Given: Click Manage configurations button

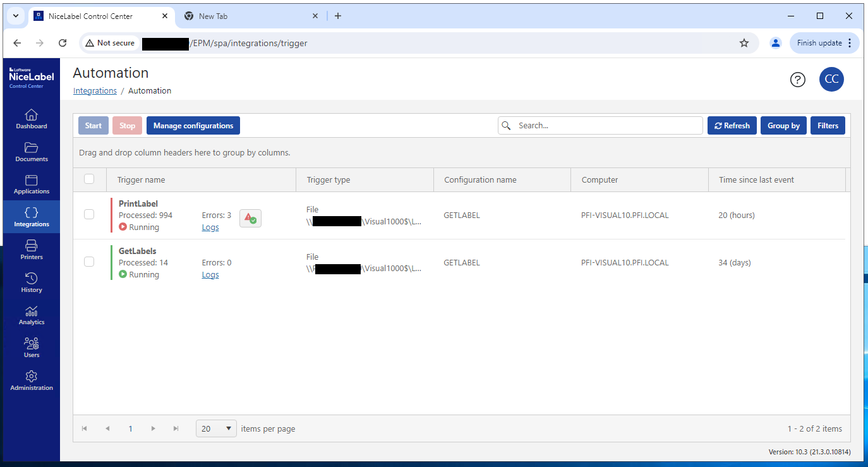Looking at the screenshot, I should click(x=193, y=125).
